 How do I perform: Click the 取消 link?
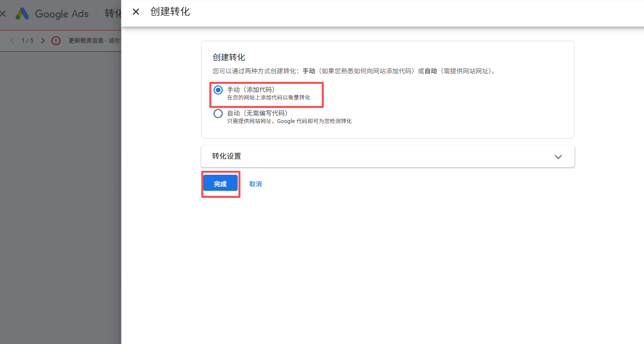(255, 184)
